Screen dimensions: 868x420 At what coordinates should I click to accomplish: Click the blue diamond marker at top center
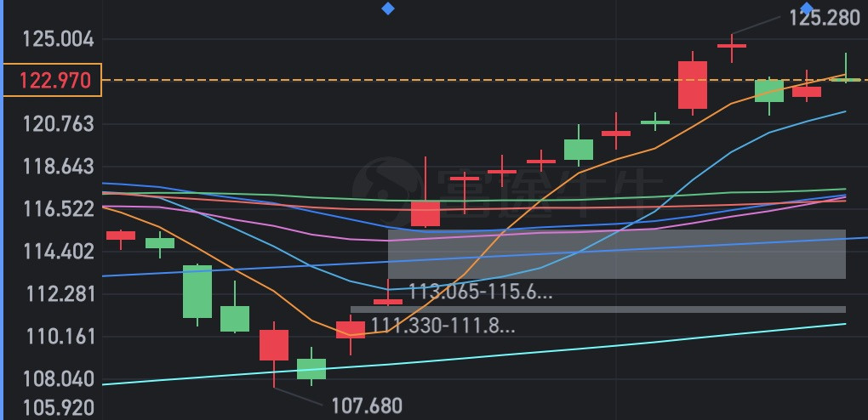[388, 9]
